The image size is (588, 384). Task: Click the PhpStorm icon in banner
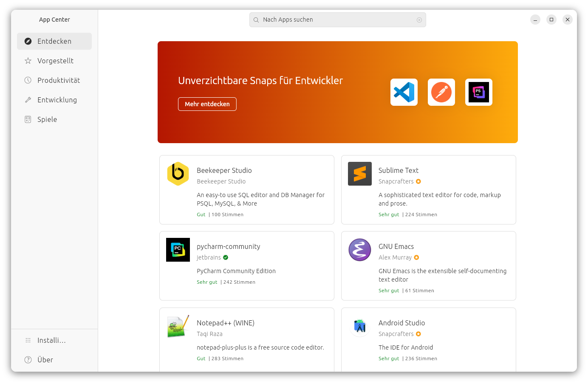coord(478,92)
